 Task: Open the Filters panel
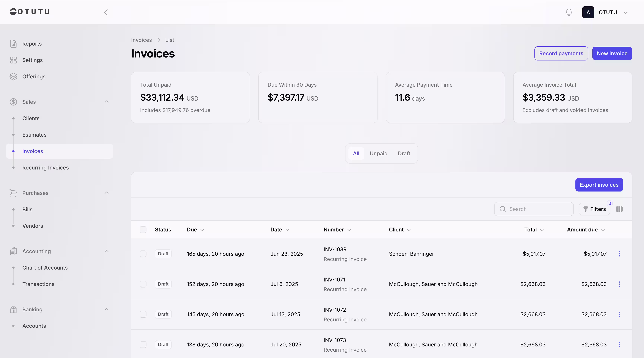click(594, 209)
